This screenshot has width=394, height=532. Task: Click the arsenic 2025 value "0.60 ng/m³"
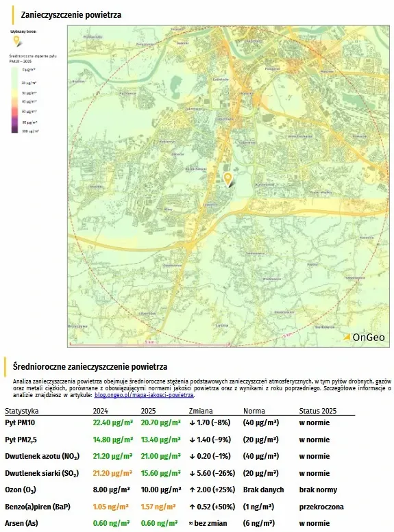(x=159, y=523)
